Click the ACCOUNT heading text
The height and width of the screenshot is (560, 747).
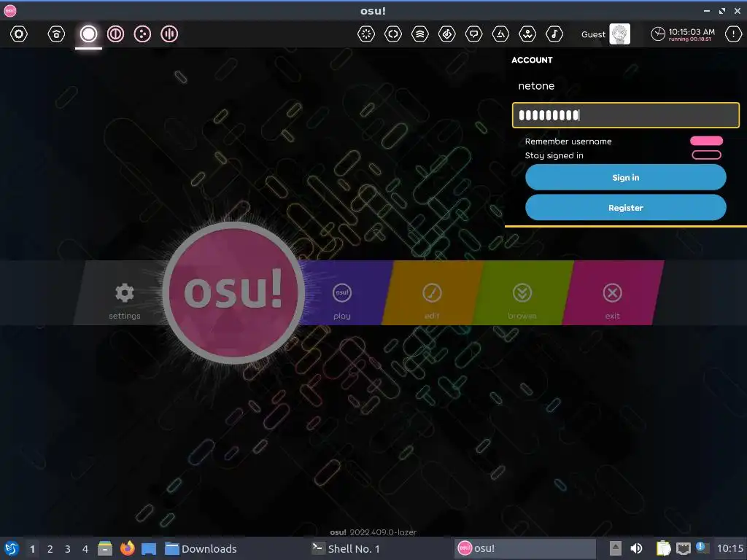pos(532,60)
